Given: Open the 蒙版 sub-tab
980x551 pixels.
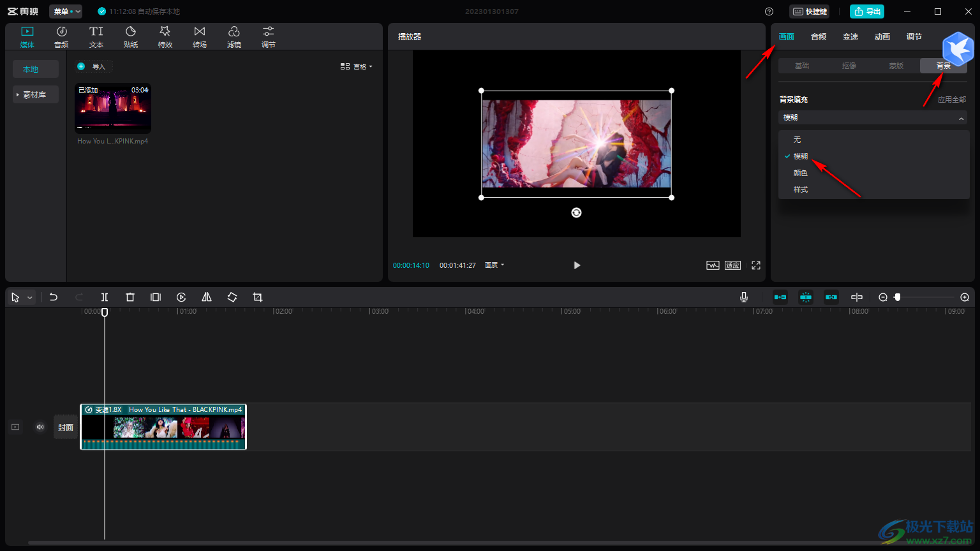Looking at the screenshot, I should 896,66.
